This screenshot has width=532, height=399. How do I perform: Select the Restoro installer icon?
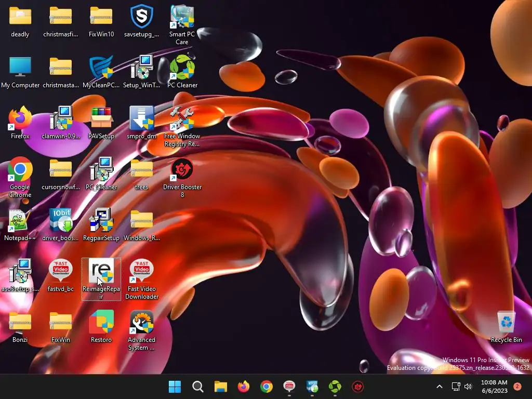point(101,327)
